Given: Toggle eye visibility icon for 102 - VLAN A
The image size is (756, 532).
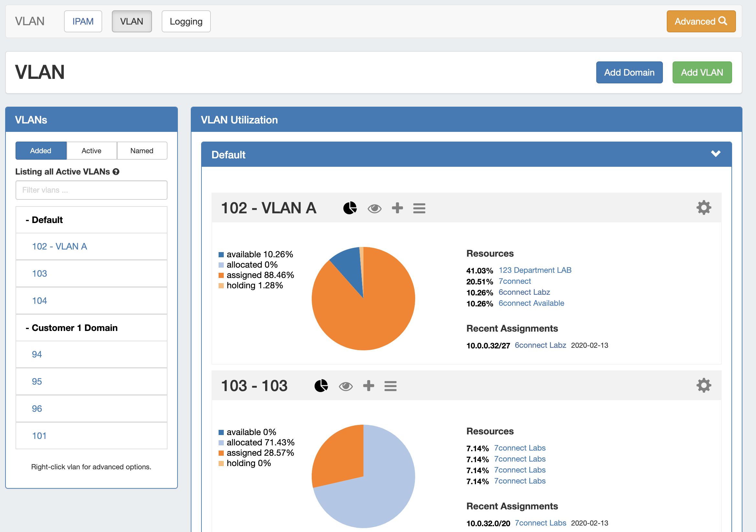Looking at the screenshot, I should 374,208.
